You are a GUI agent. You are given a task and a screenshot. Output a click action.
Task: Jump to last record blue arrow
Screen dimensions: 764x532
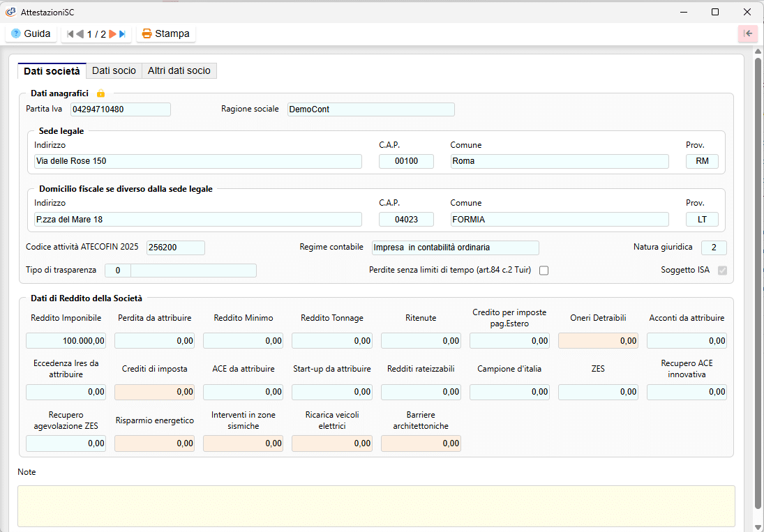click(123, 34)
